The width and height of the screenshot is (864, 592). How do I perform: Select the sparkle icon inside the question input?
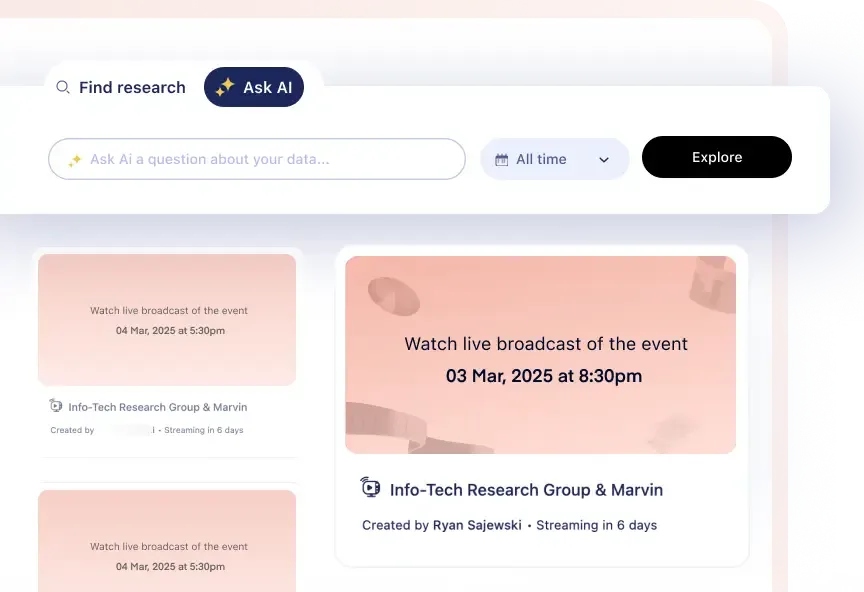pyautogui.click(x=72, y=159)
